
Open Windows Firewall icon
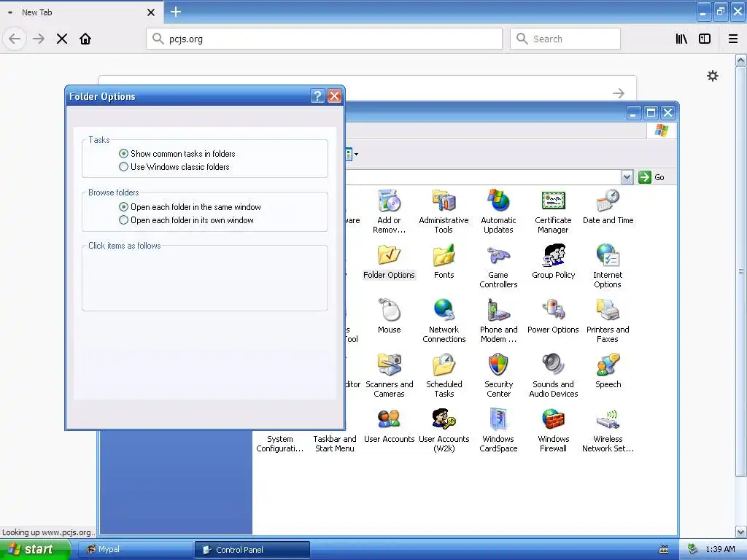coord(553,430)
